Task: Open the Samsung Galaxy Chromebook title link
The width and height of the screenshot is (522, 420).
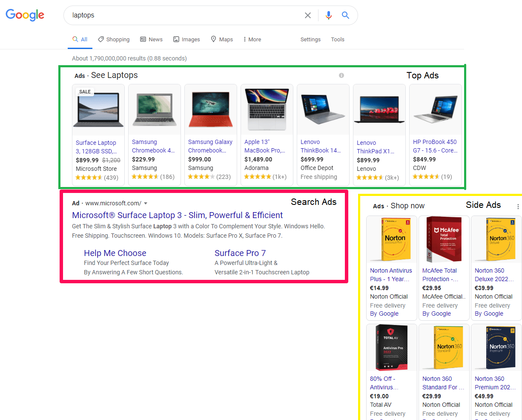Action: 210,146
